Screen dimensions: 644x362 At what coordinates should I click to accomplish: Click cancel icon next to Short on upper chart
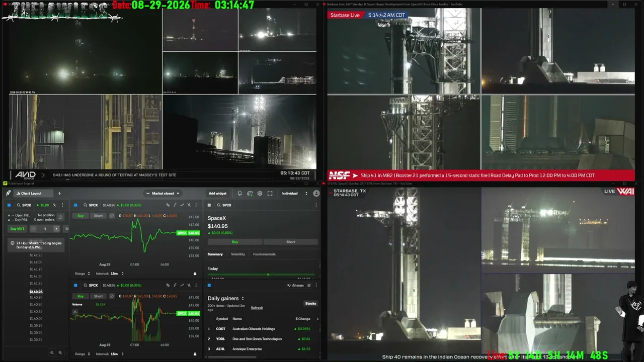point(112,216)
